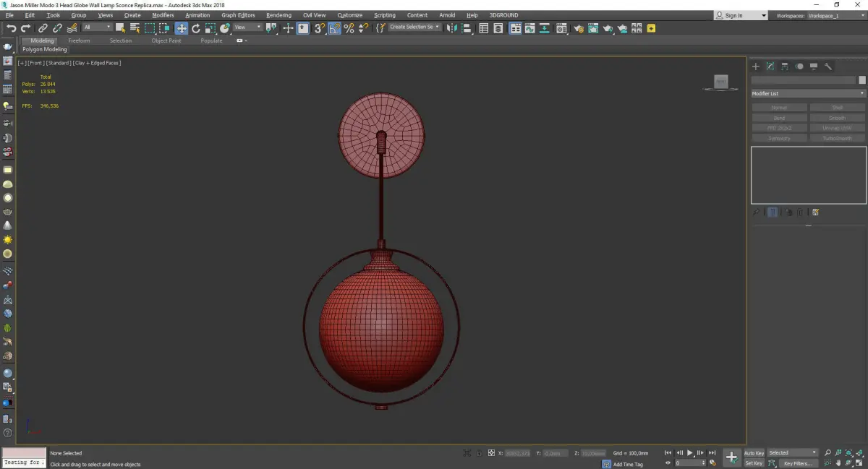Screen dimensions: 868x469
Task: Click the Undo arrow in main toolbar
Action: 11,28
